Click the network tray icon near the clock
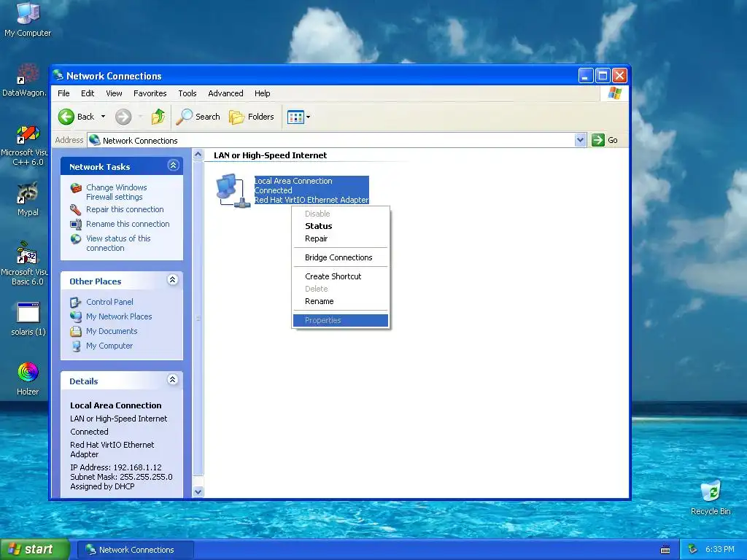Image resolution: width=747 pixels, height=560 pixels. point(693,549)
